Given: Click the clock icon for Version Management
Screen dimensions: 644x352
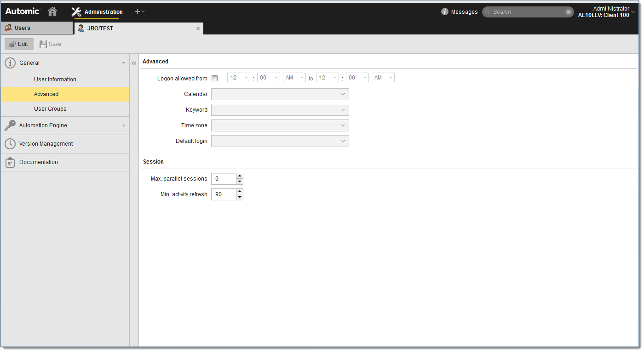Looking at the screenshot, I should 10,143.
